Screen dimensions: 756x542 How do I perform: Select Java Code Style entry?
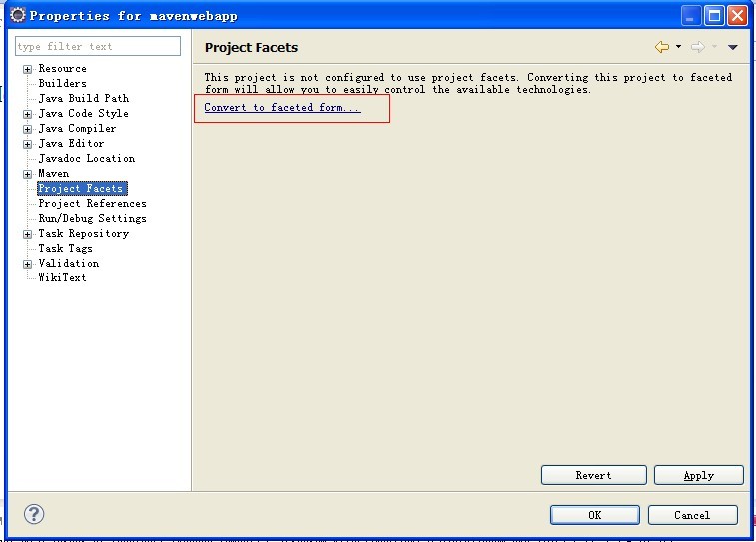84,113
